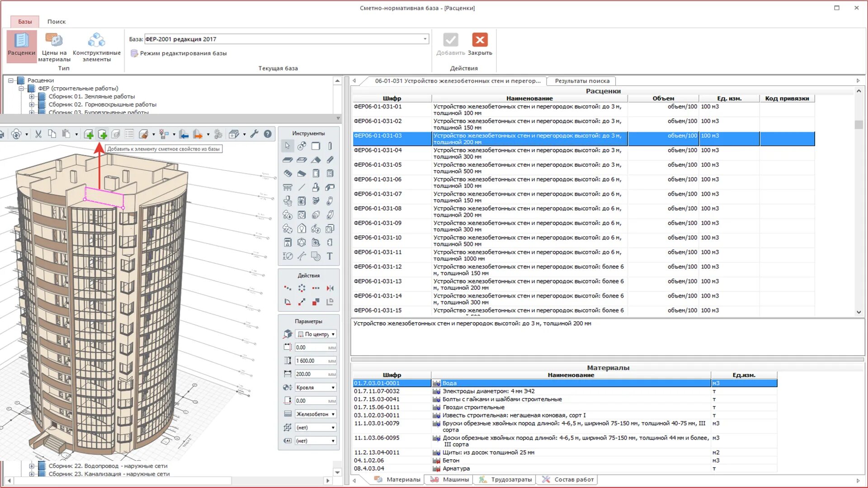Click add estimate property from base icon

point(103,134)
